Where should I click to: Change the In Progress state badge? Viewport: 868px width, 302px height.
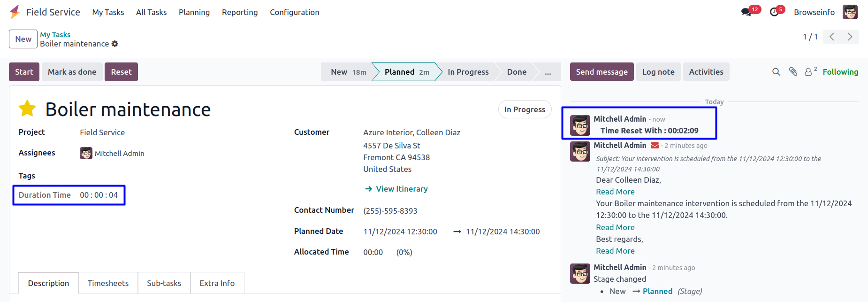point(525,109)
